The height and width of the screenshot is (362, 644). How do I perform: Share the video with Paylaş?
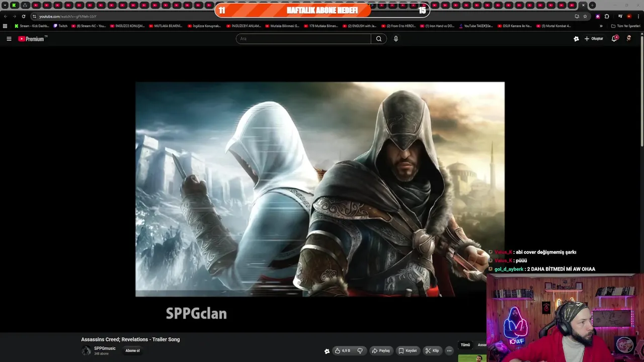[x=381, y=350]
